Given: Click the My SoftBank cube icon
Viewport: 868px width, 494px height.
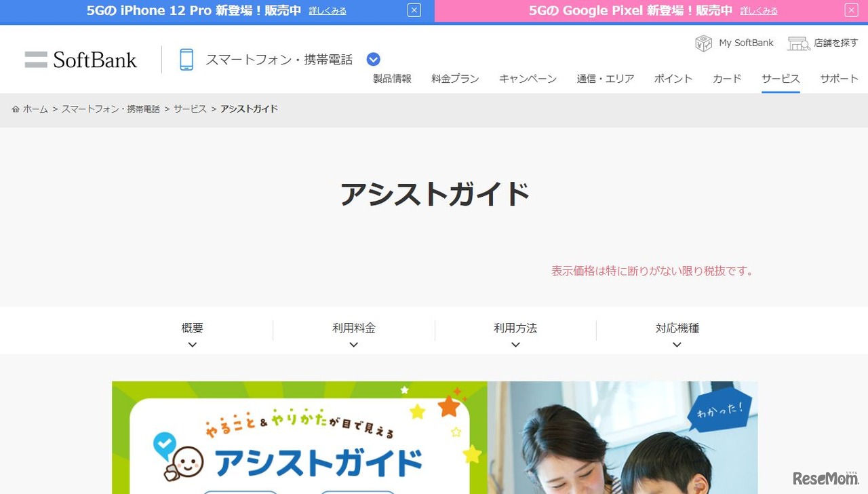Looking at the screenshot, I should (703, 43).
